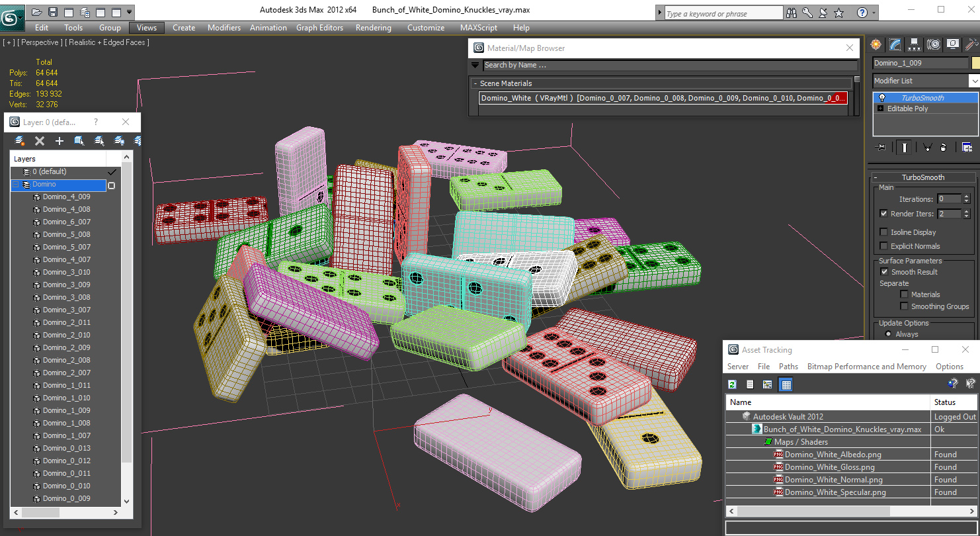Click Create New Layer icon in Layer dialog

(x=20, y=141)
